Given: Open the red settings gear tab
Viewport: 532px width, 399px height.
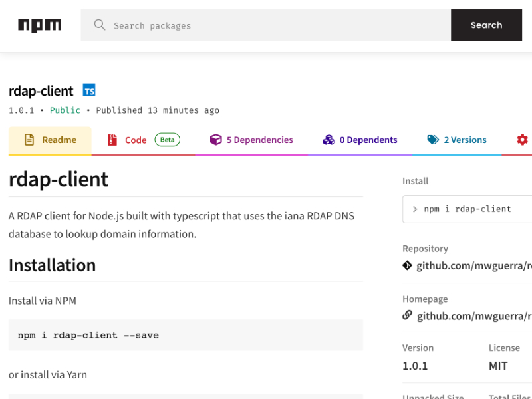Looking at the screenshot, I should point(522,140).
